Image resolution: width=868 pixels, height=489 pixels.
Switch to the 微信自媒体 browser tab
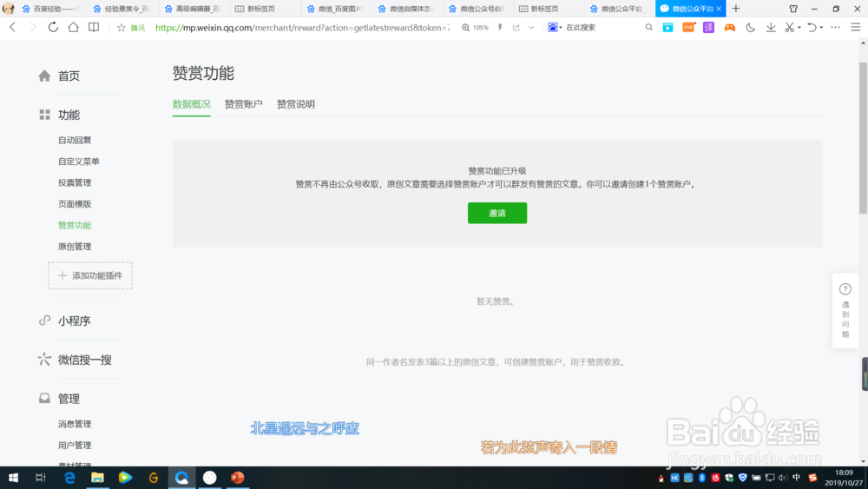[x=405, y=9]
